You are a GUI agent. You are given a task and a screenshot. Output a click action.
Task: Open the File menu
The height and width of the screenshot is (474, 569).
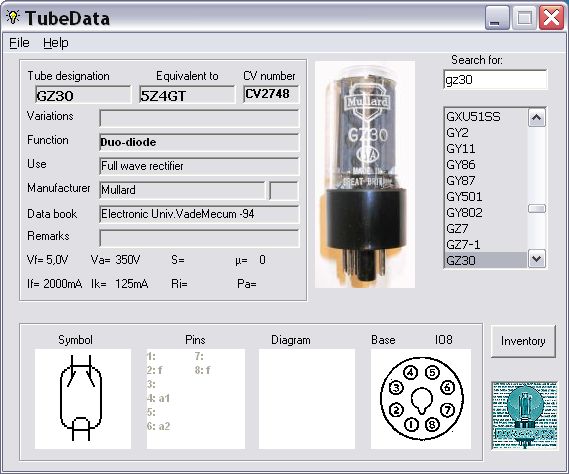(19, 42)
